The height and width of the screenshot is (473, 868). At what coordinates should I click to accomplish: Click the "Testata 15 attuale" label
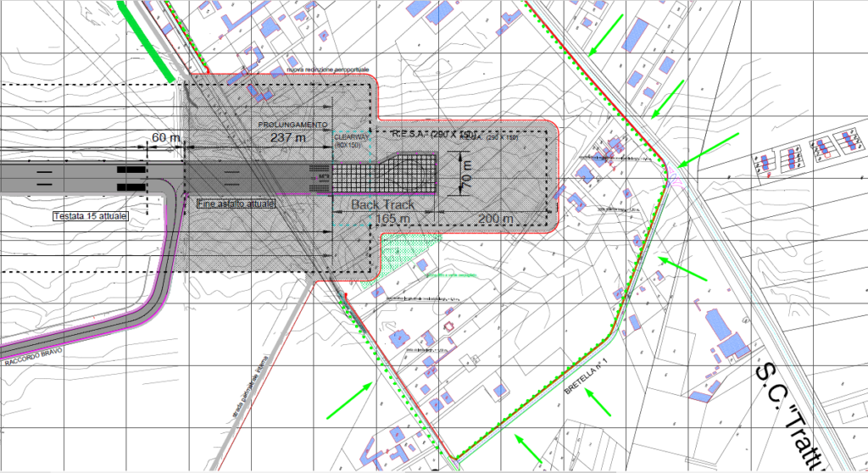tap(91, 216)
